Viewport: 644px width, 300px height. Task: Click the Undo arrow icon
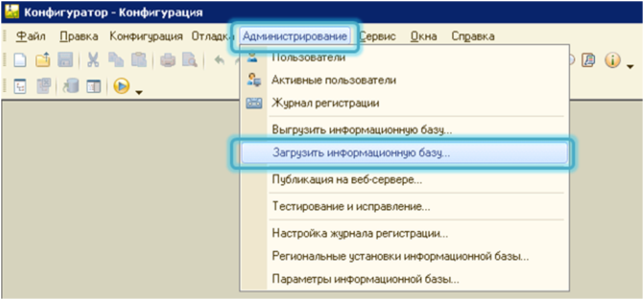220,61
